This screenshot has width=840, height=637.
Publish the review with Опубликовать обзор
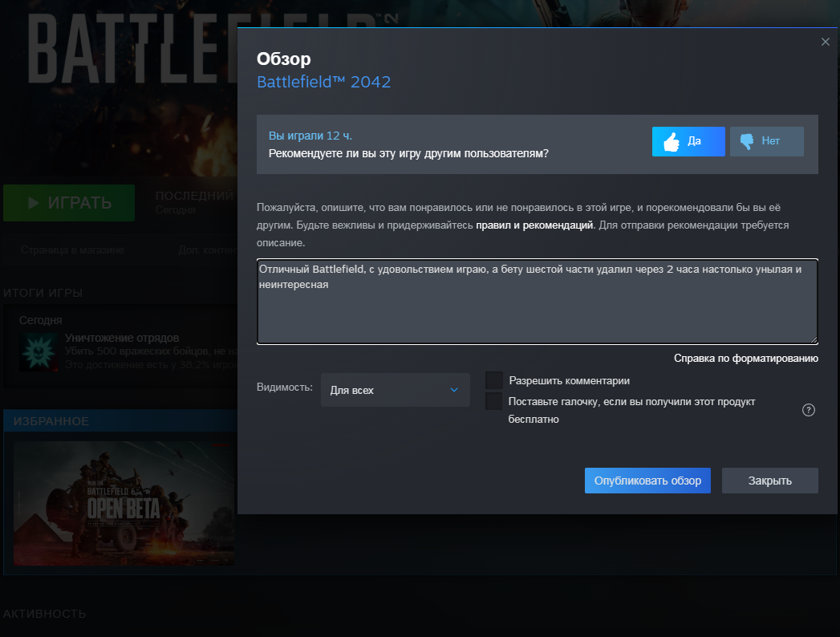pos(647,481)
